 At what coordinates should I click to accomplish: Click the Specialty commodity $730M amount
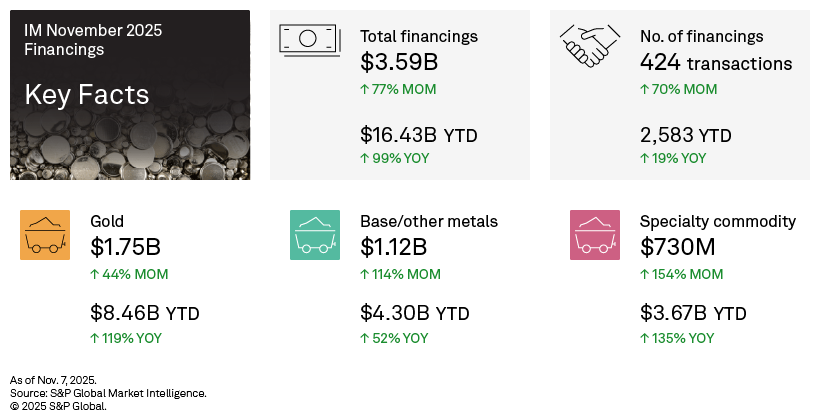(682, 248)
